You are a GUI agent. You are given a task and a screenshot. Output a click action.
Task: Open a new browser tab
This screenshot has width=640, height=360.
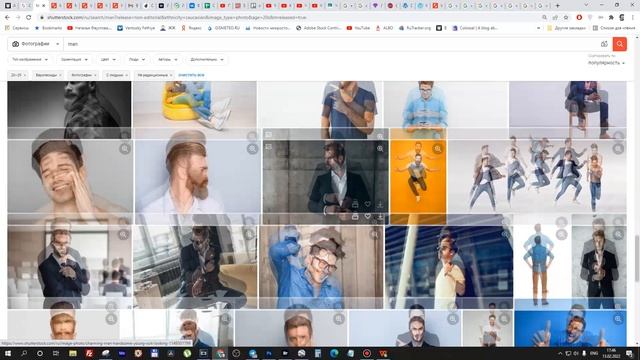[558, 6]
